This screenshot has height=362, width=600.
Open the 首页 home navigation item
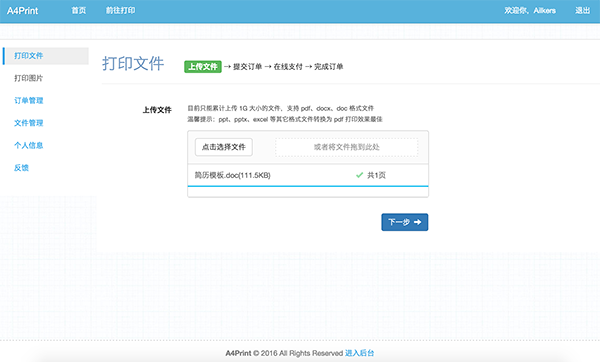pyautogui.click(x=79, y=11)
